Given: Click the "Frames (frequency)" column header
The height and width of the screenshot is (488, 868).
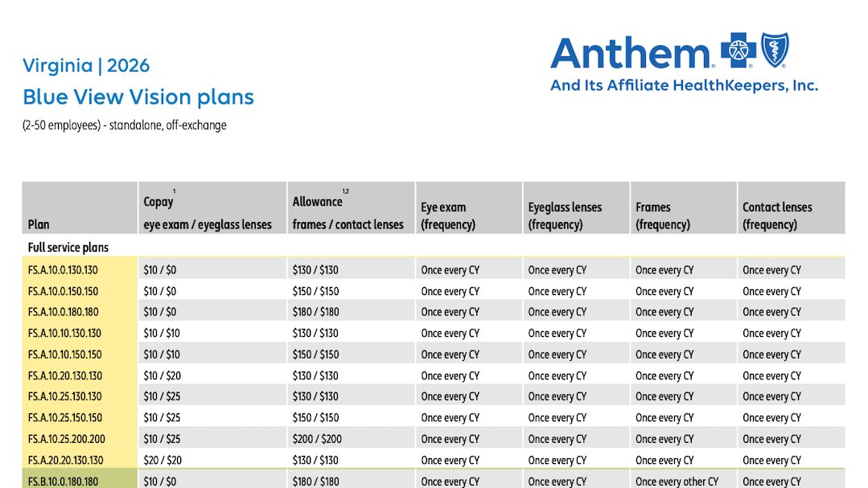Looking at the screenshot, I should [662, 215].
